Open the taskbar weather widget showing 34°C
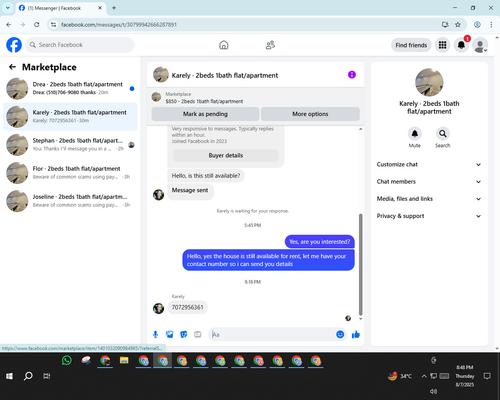 (400, 376)
